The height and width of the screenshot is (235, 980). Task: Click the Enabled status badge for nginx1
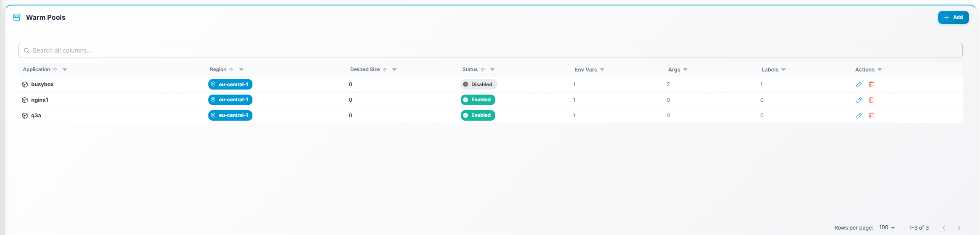pyautogui.click(x=478, y=100)
